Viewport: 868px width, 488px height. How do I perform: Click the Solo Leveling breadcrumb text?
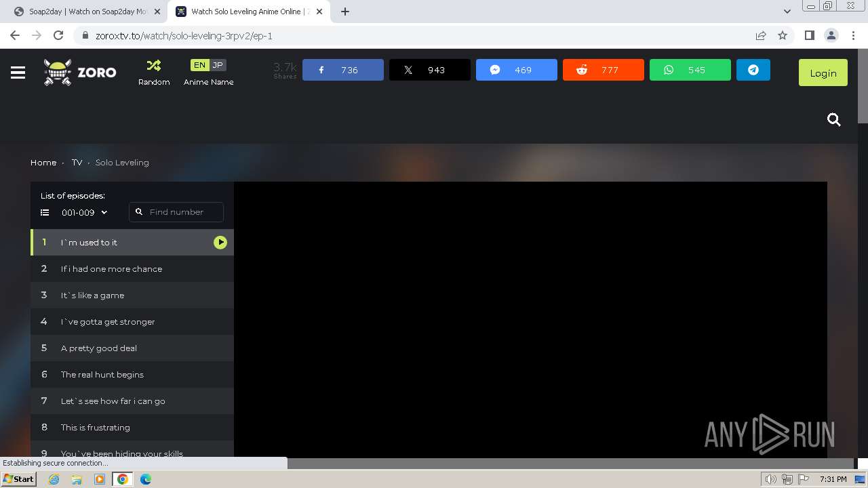(122, 163)
